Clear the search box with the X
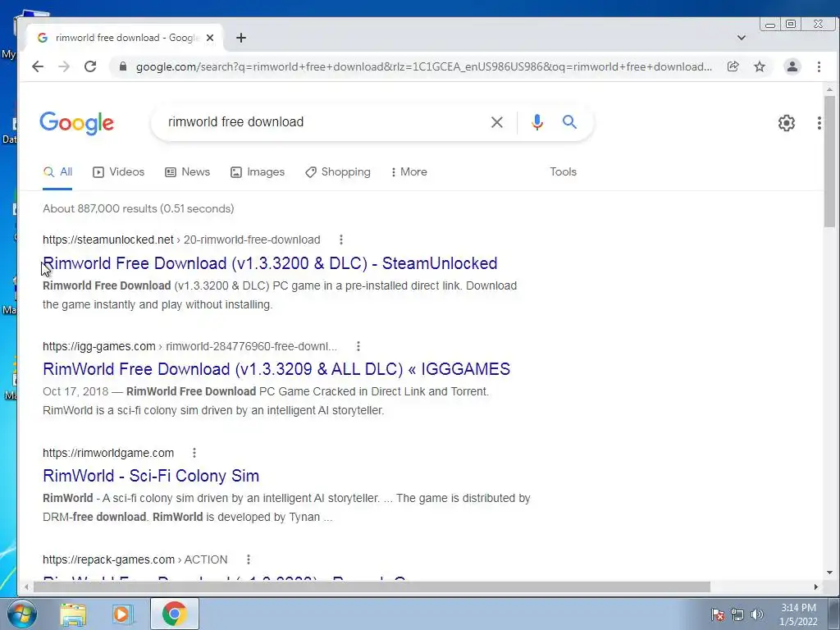 496,122
